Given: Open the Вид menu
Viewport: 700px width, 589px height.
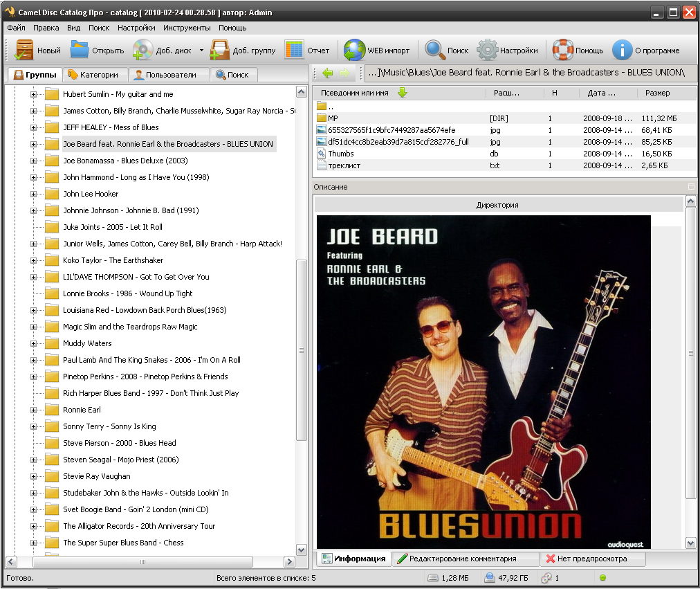Looking at the screenshot, I should coord(73,28).
